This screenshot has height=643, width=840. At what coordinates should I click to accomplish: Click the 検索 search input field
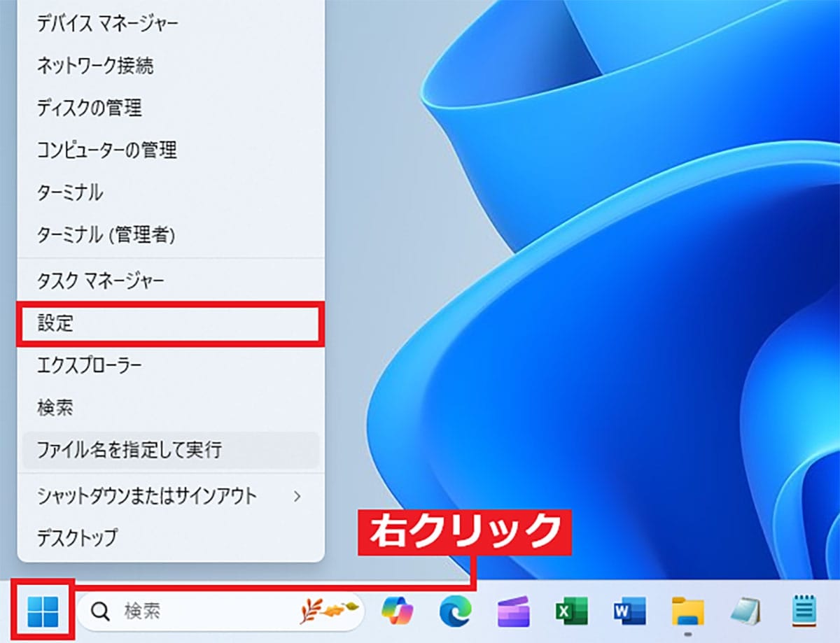175,610
